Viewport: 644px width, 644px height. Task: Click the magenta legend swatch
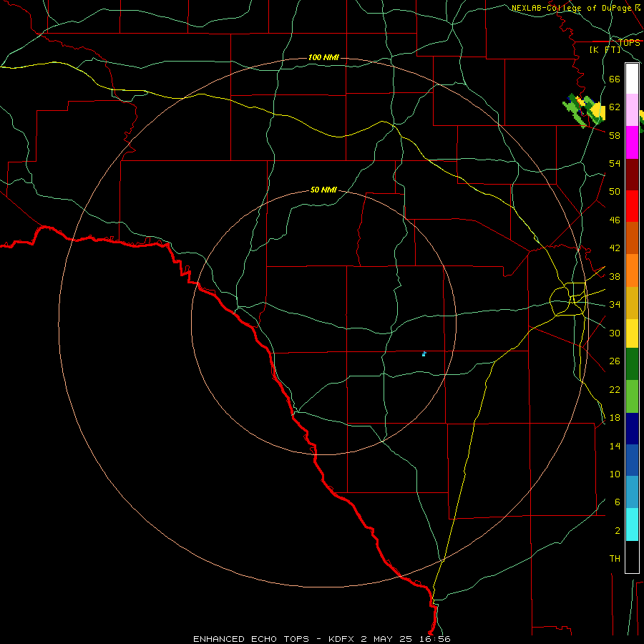coord(632,142)
